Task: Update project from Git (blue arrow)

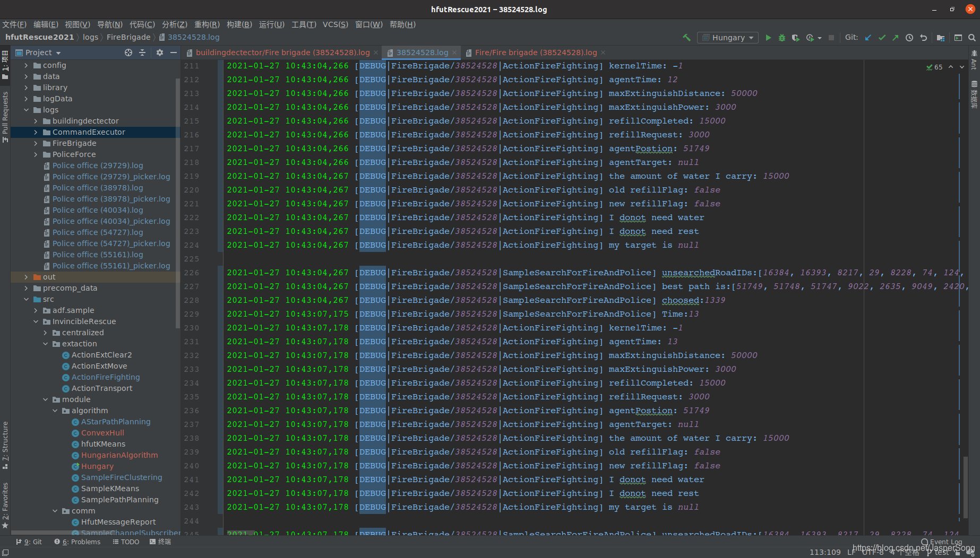Action: [868, 38]
